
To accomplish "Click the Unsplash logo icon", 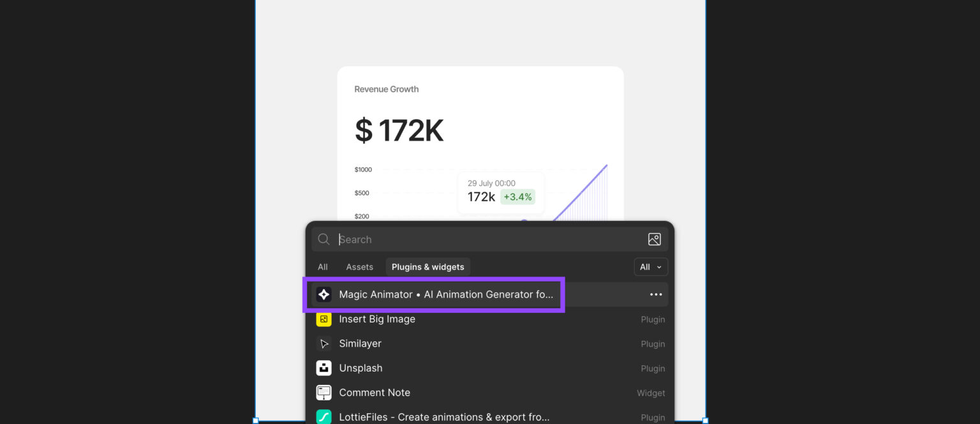I will pyautogui.click(x=323, y=368).
